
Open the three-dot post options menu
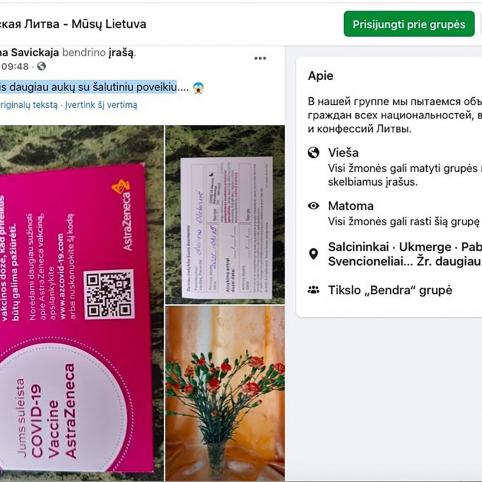[260, 58]
